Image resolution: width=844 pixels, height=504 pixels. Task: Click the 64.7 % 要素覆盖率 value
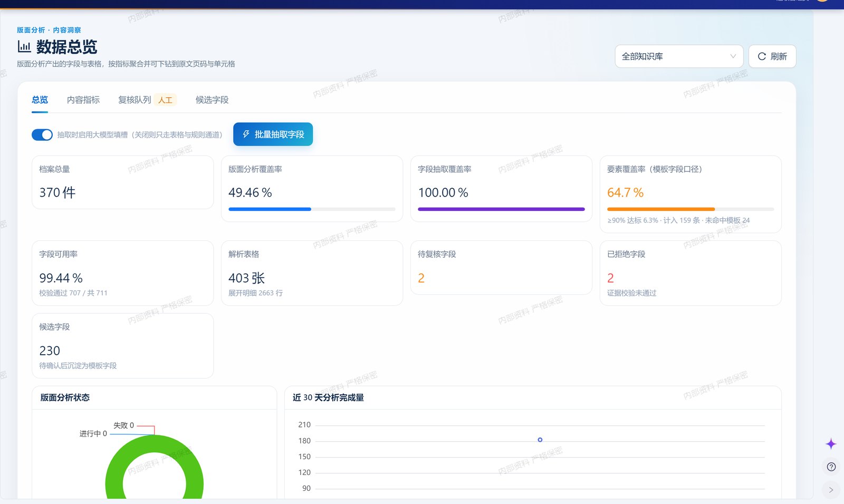click(625, 192)
